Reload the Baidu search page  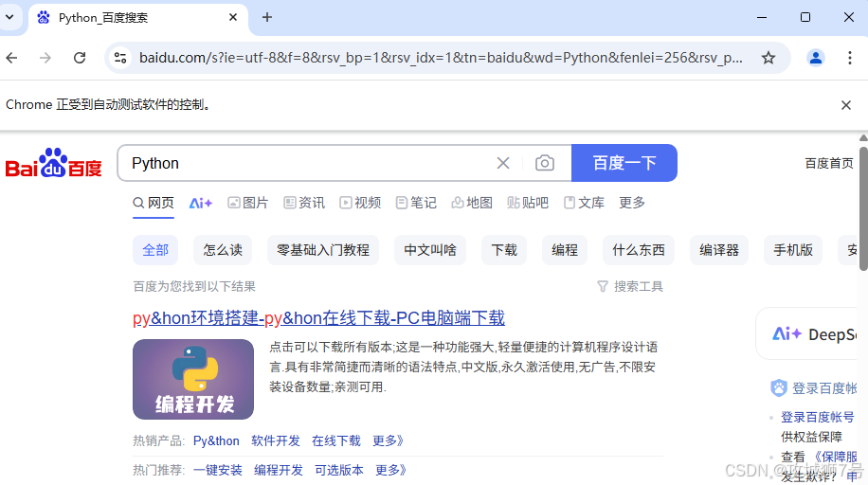tap(80, 58)
